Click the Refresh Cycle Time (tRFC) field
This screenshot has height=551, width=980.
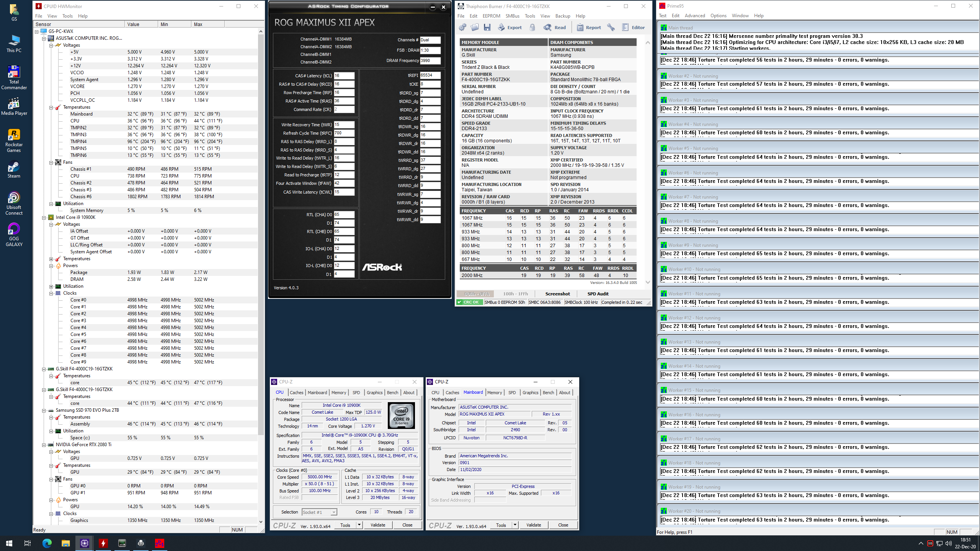pos(344,133)
